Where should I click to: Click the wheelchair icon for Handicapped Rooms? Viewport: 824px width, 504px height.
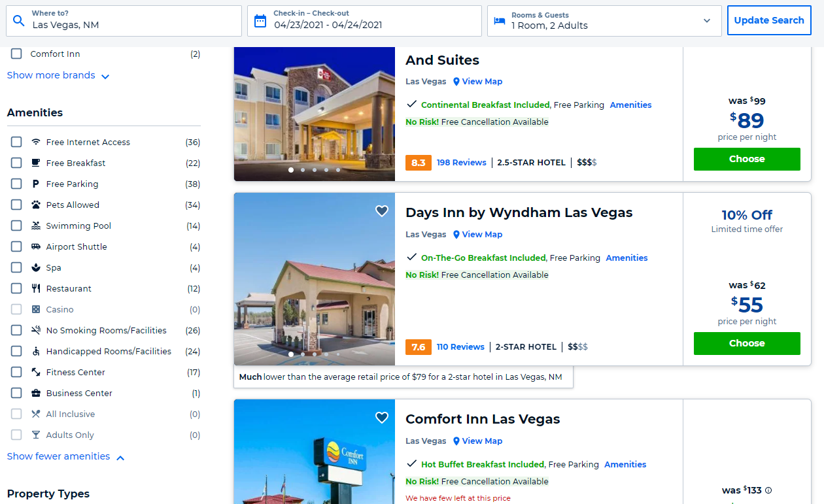click(x=36, y=351)
